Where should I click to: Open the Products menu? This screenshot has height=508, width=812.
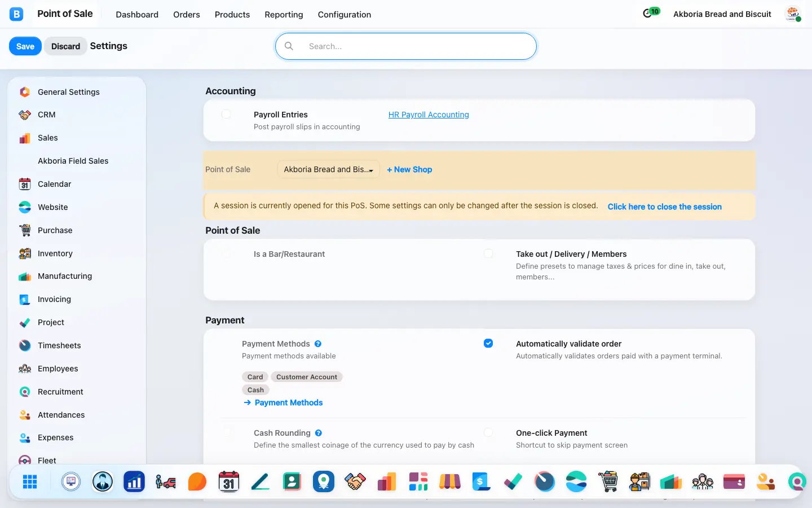pyautogui.click(x=232, y=15)
